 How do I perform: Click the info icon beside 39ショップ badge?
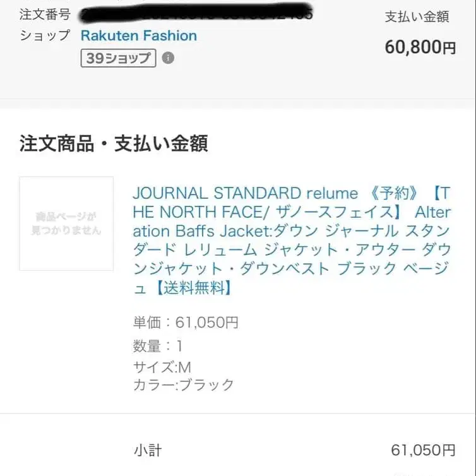point(168,57)
